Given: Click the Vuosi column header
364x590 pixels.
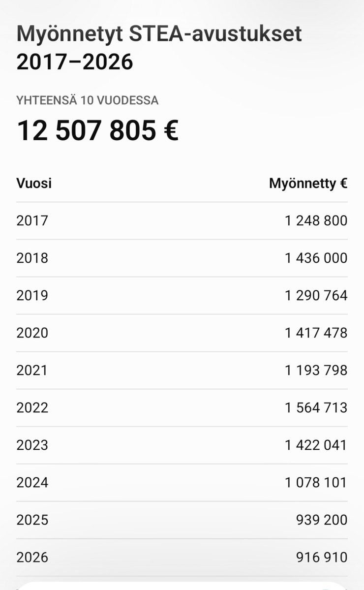Looking at the screenshot, I should (34, 183).
